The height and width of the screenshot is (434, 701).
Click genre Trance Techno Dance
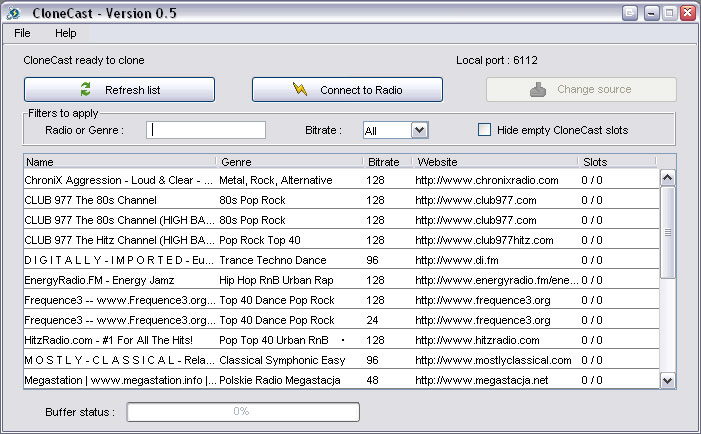273,260
